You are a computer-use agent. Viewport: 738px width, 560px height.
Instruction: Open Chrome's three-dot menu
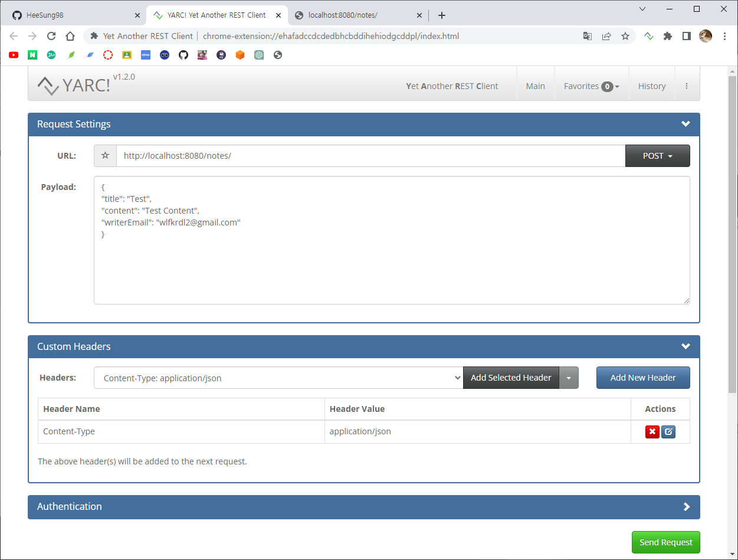point(725,36)
